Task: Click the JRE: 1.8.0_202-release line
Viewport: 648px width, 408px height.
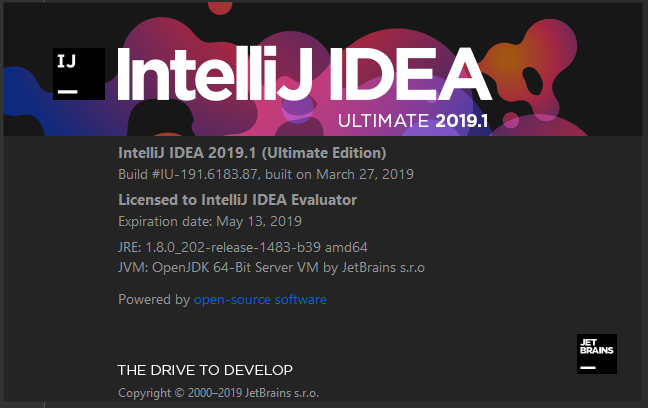Action: (x=243, y=247)
